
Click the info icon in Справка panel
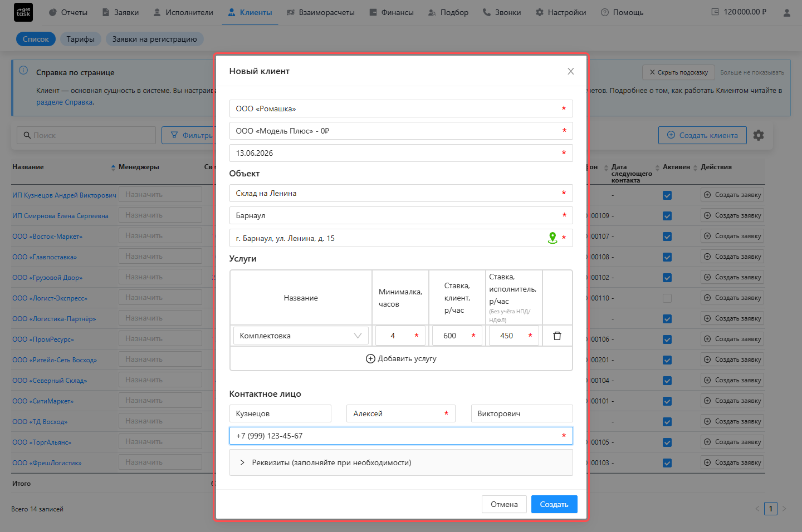coord(23,70)
